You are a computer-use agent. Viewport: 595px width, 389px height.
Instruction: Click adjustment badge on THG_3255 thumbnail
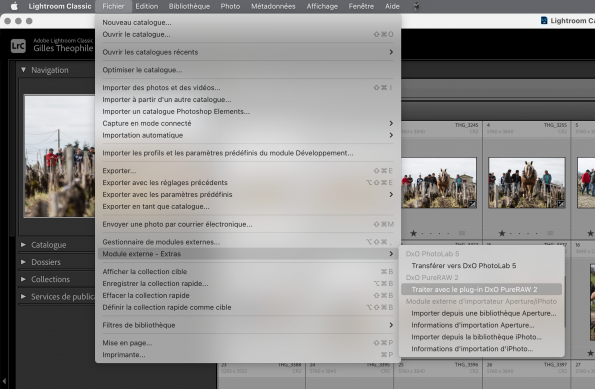pos(560,204)
